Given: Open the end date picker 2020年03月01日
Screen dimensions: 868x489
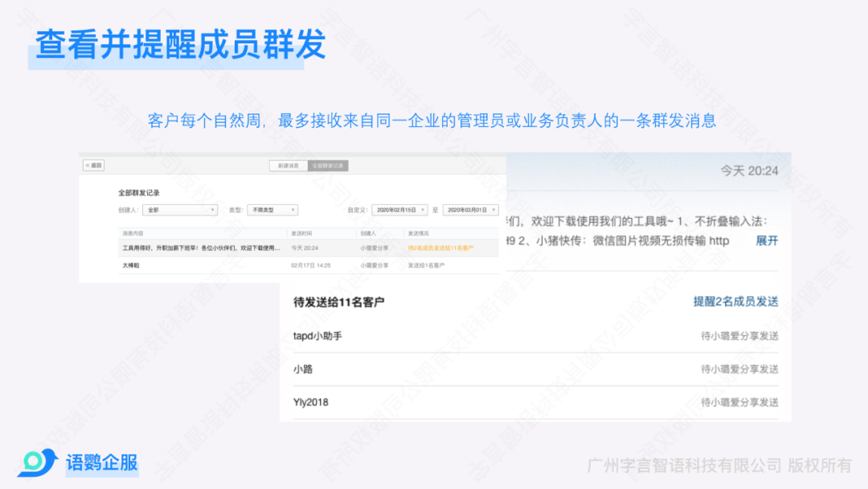Looking at the screenshot, I should [x=470, y=210].
